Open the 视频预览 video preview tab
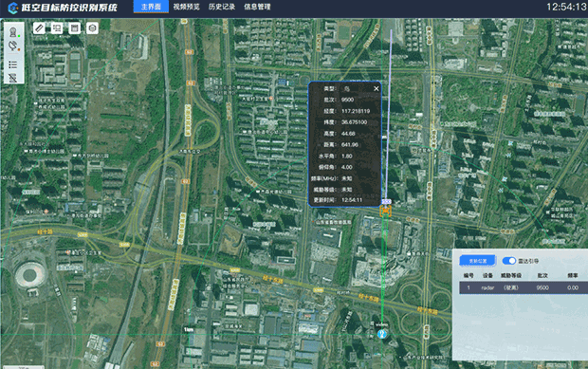The width and height of the screenshot is (588, 369). [x=186, y=7]
